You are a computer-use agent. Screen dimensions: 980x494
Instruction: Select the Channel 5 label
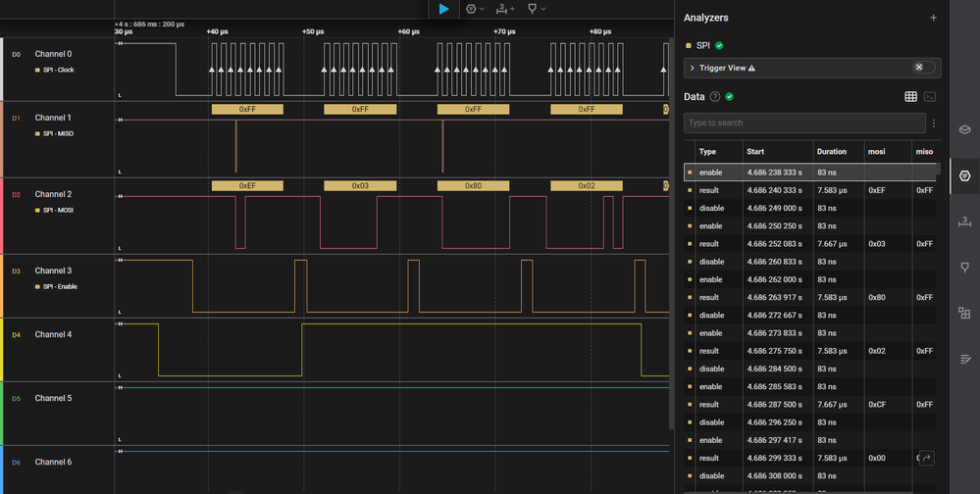[53, 399]
